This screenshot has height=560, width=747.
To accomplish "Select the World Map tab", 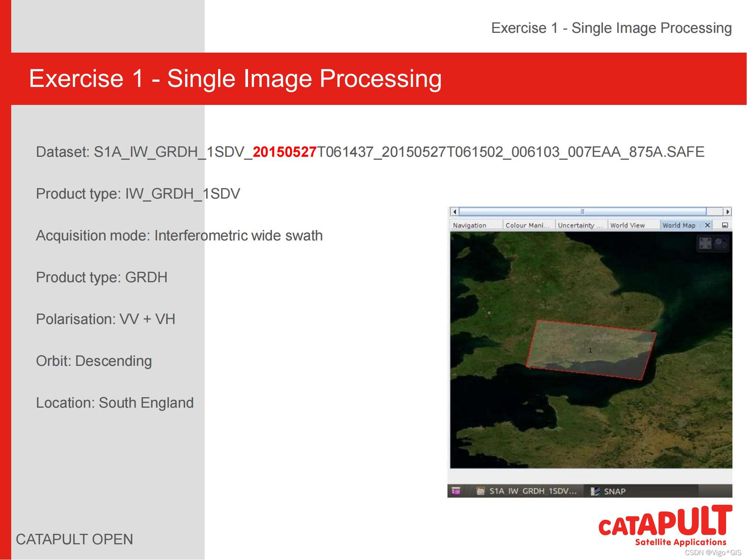I will 679,225.
